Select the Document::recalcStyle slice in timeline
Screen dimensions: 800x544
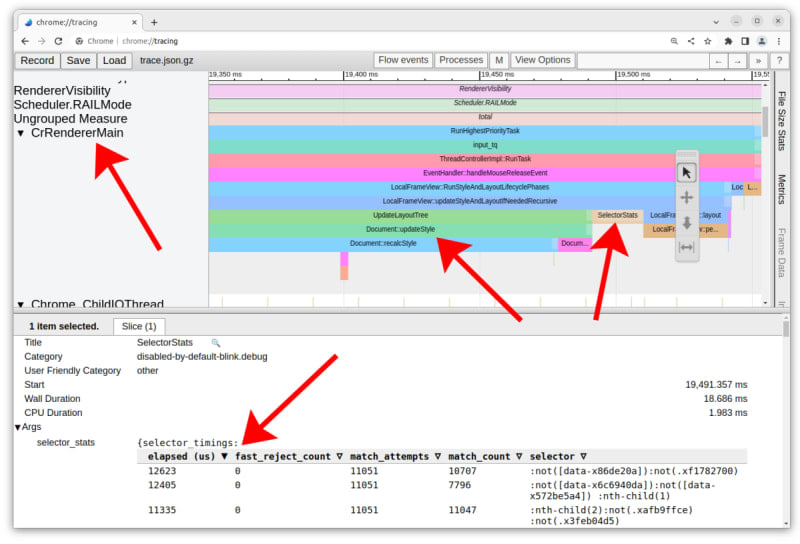pyautogui.click(x=382, y=243)
